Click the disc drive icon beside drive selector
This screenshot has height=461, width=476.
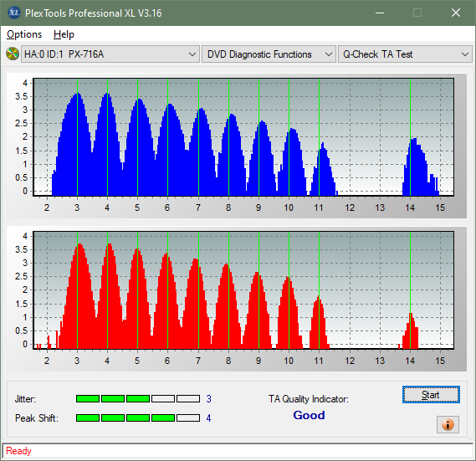click(x=13, y=54)
